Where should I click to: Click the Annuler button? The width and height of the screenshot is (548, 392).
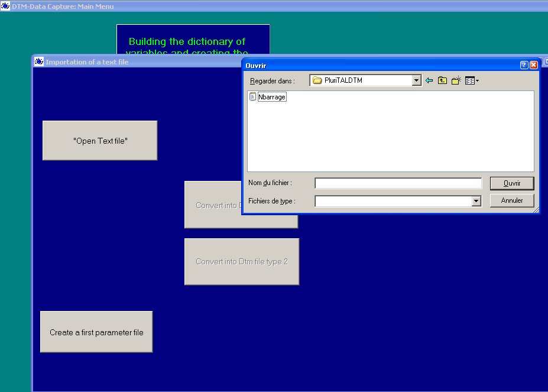(x=512, y=200)
